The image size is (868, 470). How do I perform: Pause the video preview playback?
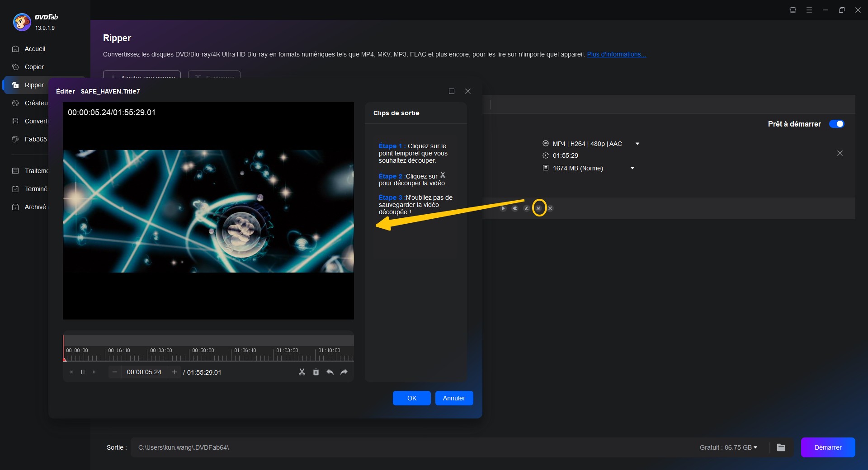click(x=83, y=372)
